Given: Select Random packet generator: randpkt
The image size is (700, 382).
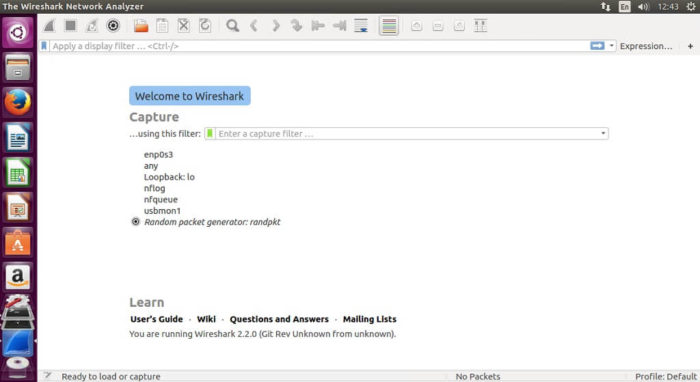Looking at the screenshot, I should click(x=212, y=222).
